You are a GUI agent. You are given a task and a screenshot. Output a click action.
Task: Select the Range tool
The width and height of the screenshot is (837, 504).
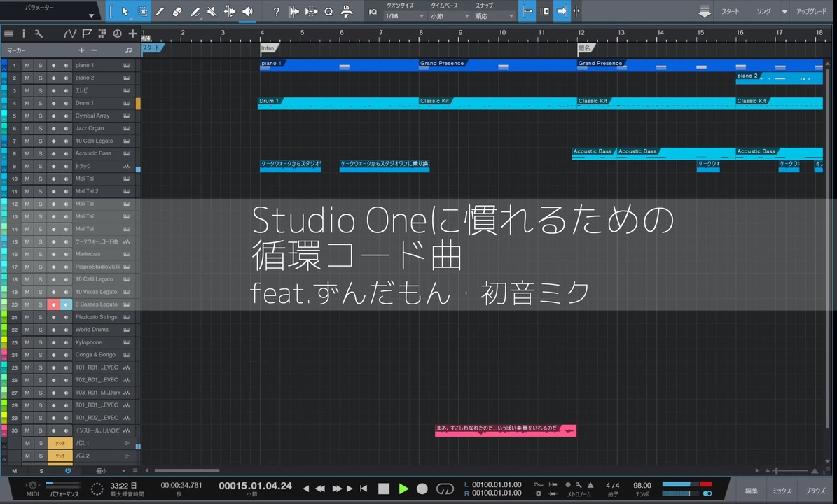tap(142, 11)
